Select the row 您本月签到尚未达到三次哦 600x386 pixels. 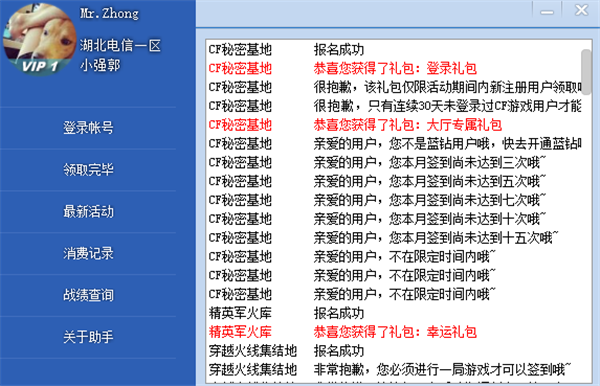[394, 163]
